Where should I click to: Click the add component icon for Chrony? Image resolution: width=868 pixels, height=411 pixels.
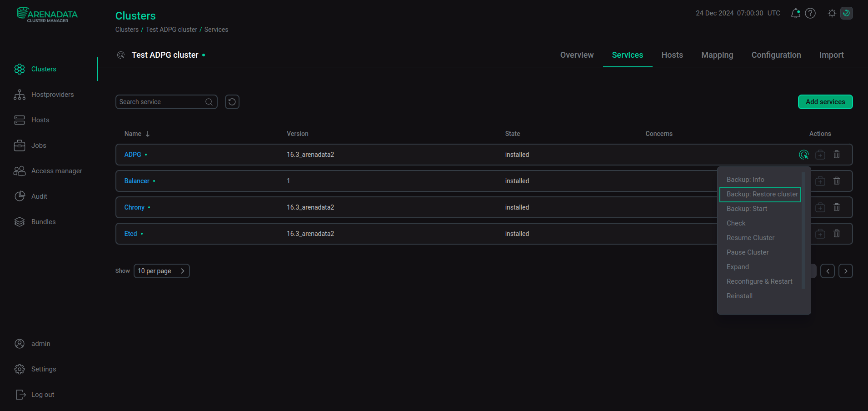pos(820,207)
